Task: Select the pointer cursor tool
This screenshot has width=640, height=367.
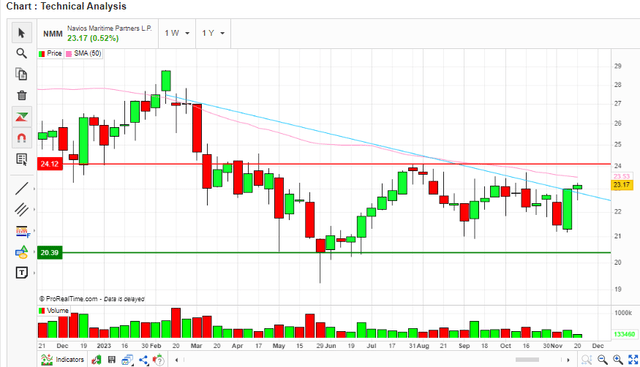Action: tap(22, 33)
